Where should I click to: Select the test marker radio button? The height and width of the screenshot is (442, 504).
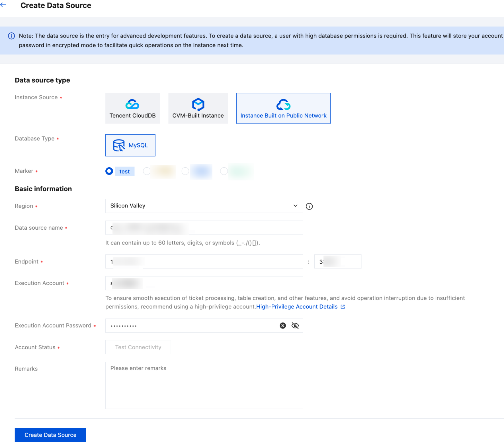pos(109,171)
